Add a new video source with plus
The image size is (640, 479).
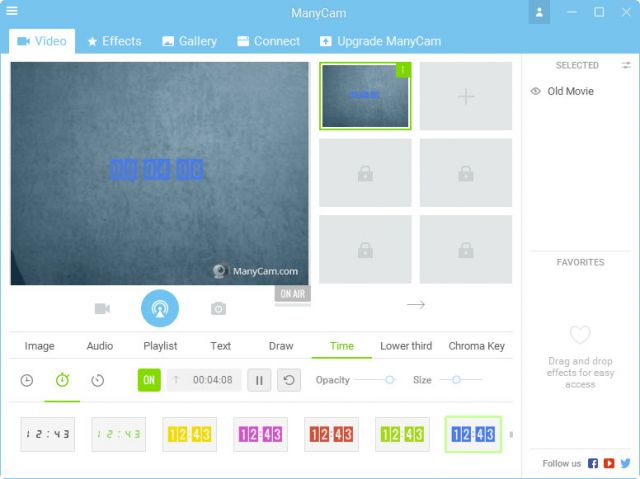click(466, 96)
